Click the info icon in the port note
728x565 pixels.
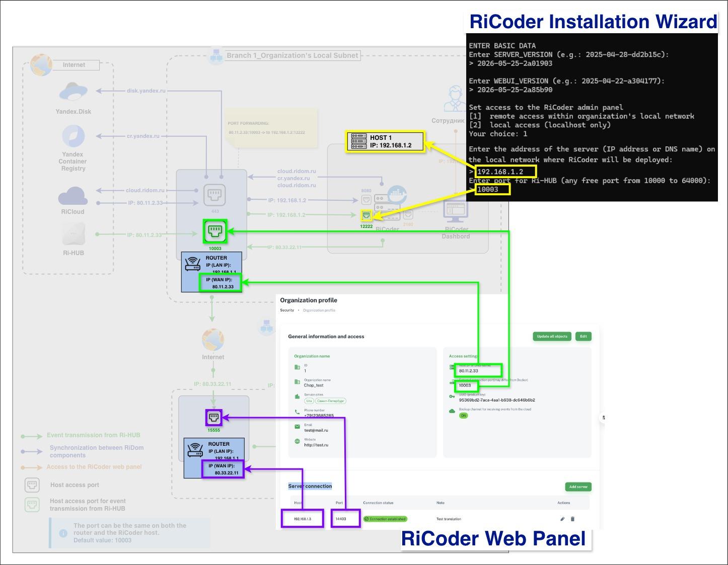pos(63,533)
